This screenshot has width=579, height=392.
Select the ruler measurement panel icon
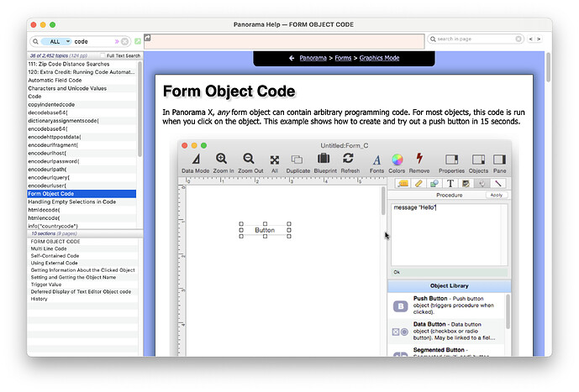(418, 183)
